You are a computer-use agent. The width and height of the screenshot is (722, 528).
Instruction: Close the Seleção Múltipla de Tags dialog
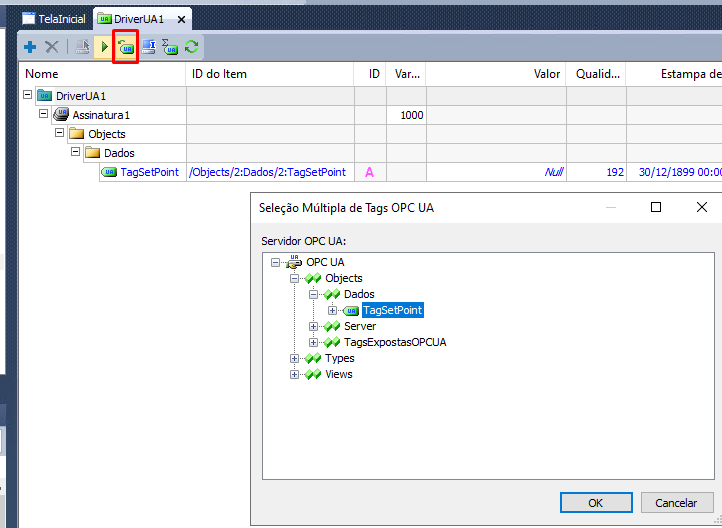coord(701,208)
